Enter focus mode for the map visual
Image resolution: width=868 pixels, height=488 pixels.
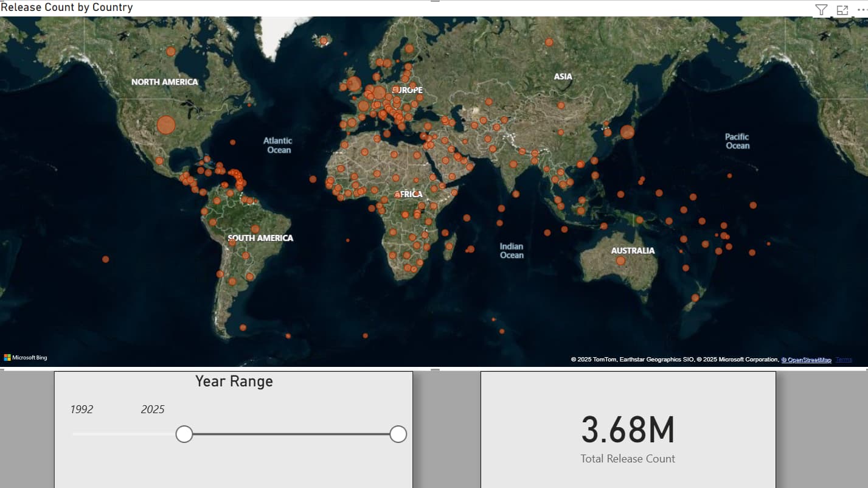tap(842, 10)
